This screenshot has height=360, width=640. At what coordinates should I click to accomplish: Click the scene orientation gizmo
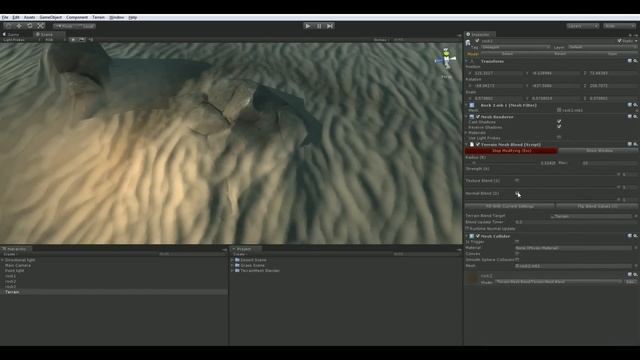pos(446,60)
